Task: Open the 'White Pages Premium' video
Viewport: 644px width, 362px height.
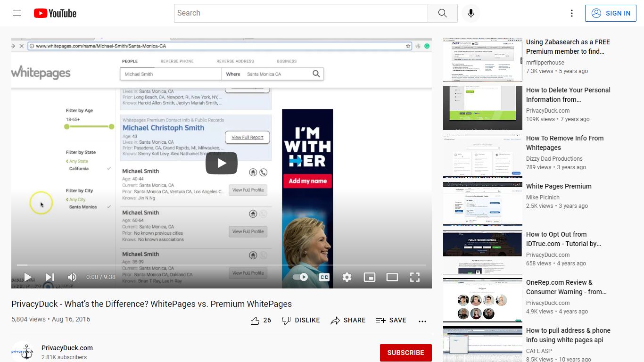Action: pos(559,186)
